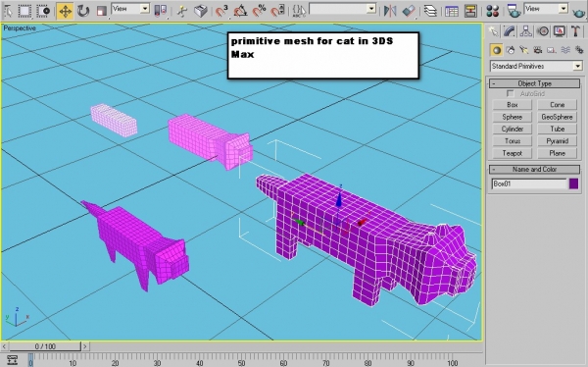
Task: Open the Material Editor icon
Action: pos(492,11)
